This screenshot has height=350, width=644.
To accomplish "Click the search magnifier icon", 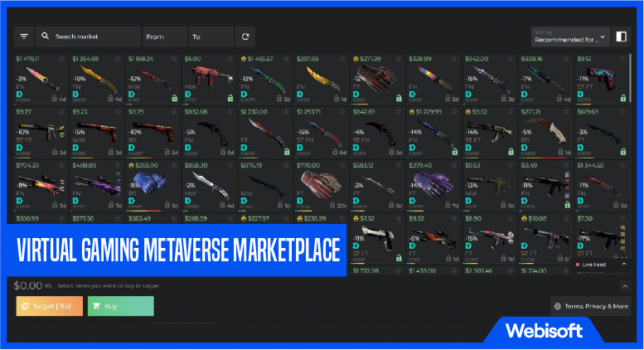I will point(46,36).
